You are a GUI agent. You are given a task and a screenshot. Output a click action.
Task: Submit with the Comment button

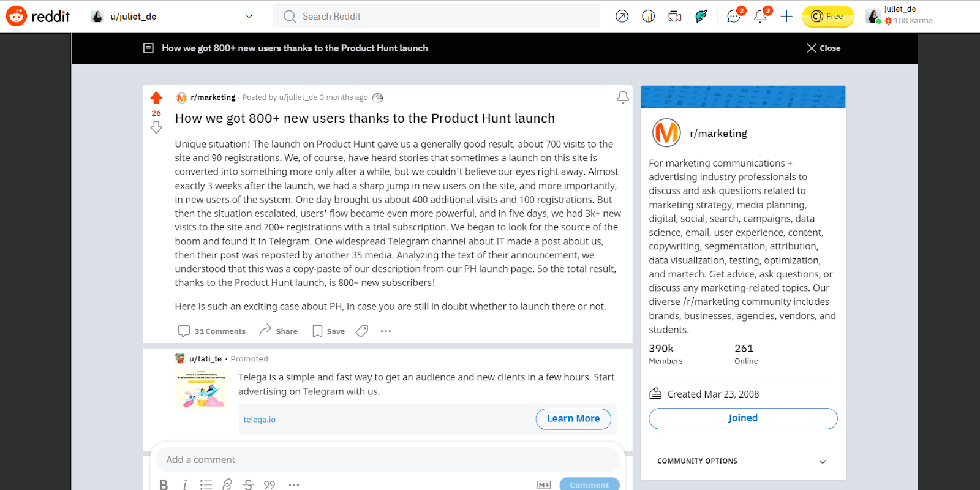click(589, 484)
